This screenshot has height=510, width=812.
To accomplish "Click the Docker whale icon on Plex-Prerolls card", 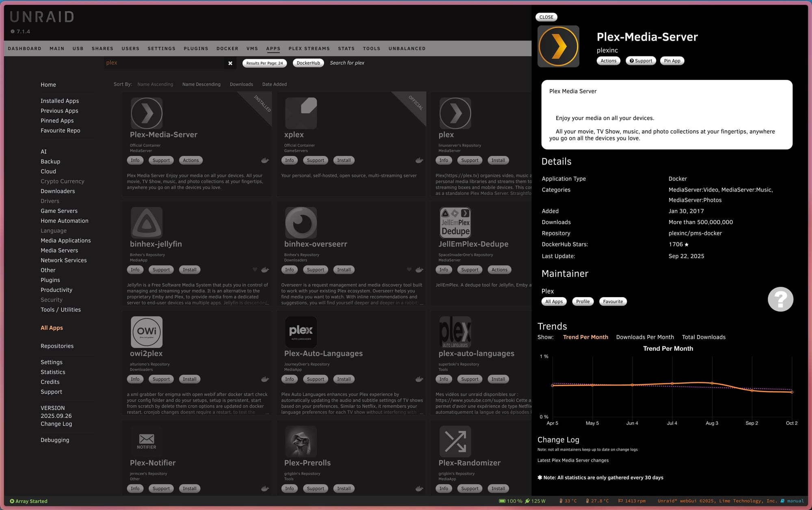I will pyautogui.click(x=419, y=488).
